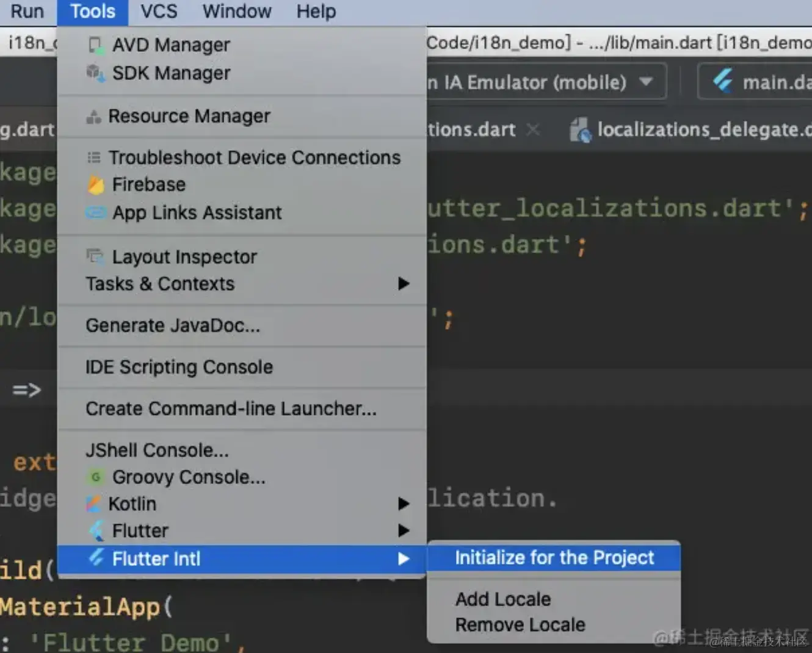The height and width of the screenshot is (653, 812).
Task: Select the Flutter menu entry
Action: click(x=242, y=531)
